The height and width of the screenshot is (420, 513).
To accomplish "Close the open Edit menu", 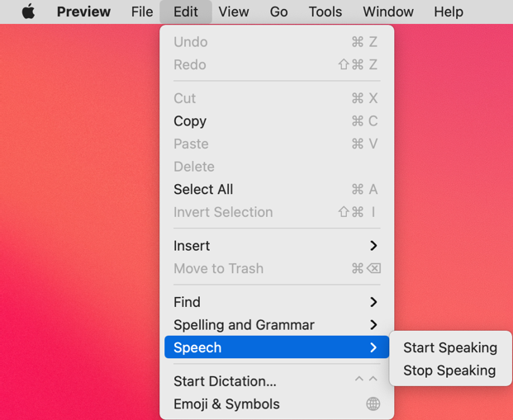I will pos(186,12).
